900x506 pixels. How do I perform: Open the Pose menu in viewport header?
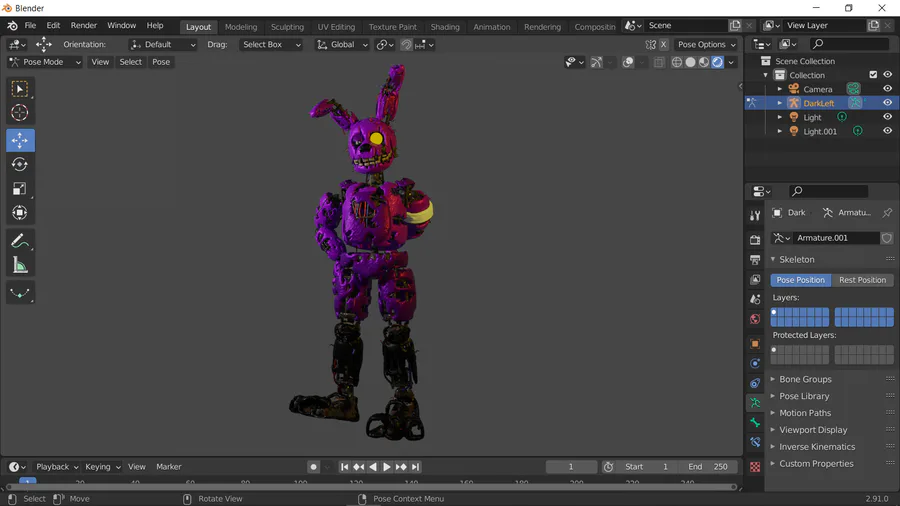click(x=161, y=62)
